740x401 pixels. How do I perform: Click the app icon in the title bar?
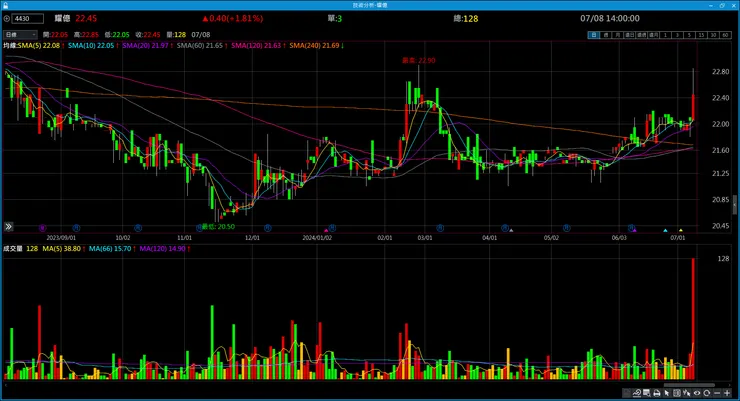(6, 5)
